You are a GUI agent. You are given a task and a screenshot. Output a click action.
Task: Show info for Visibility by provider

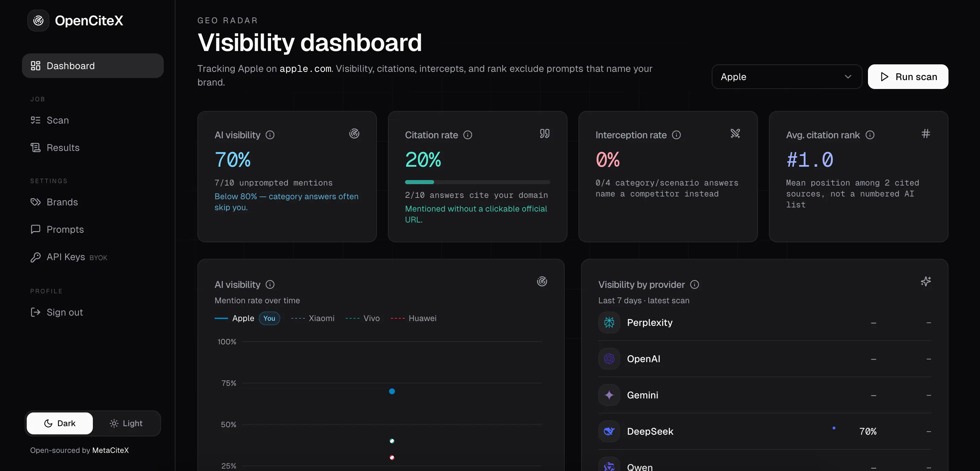point(695,284)
